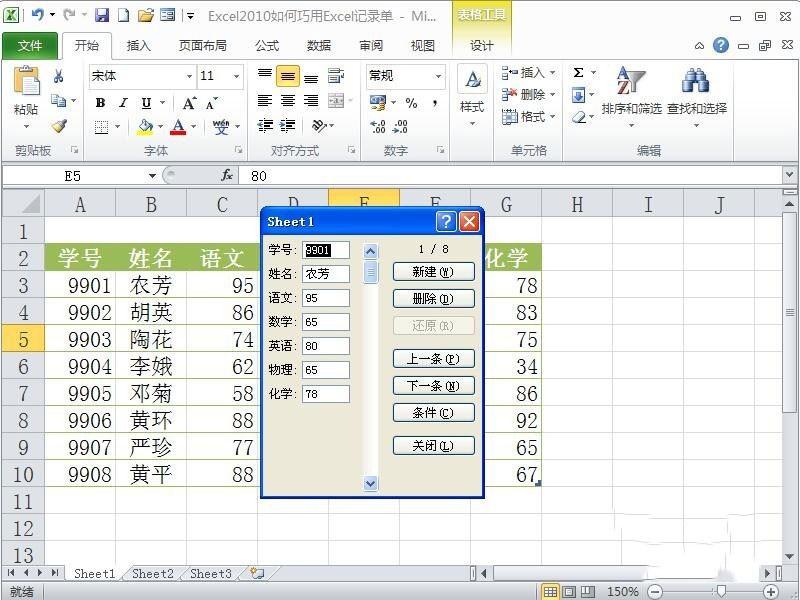Switch to the 插入 ribbon tab
The width and height of the screenshot is (800, 600).
tap(138, 45)
